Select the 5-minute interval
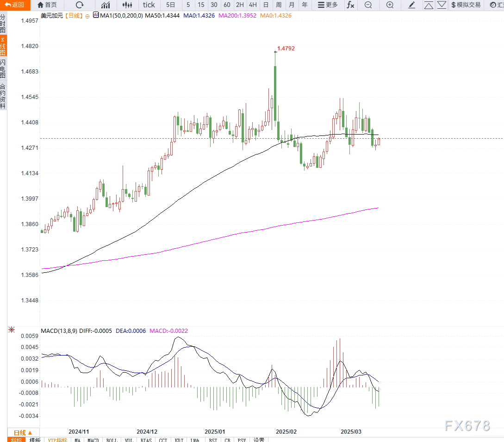Viewport: 504px width, 442px height. point(188,5)
